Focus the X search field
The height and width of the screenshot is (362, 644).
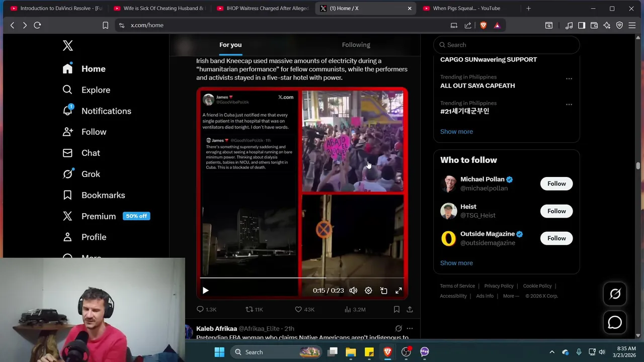coord(507,45)
